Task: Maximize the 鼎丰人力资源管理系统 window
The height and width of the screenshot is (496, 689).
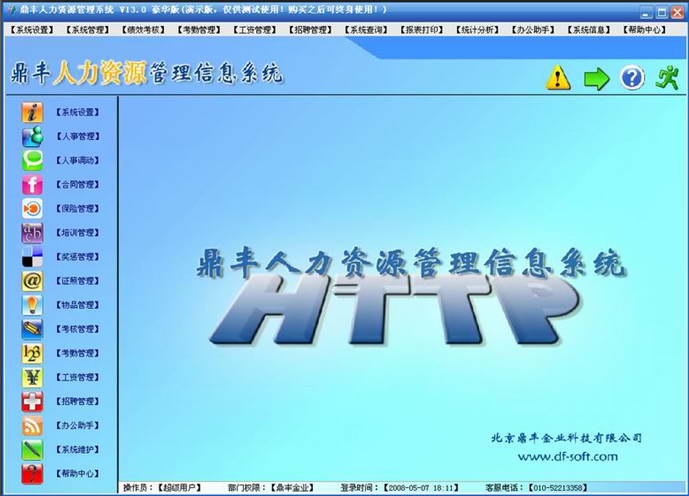Action: tap(661, 13)
